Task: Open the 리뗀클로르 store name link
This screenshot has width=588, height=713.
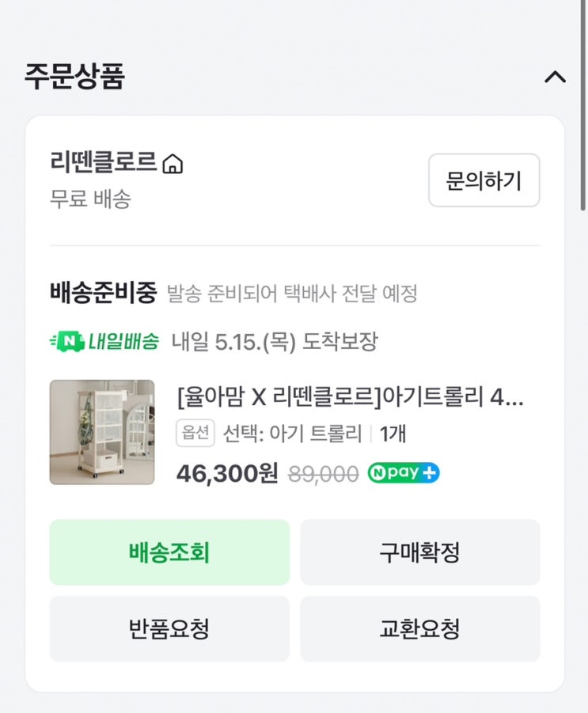Action: pyautogui.click(x=103, y=162)
